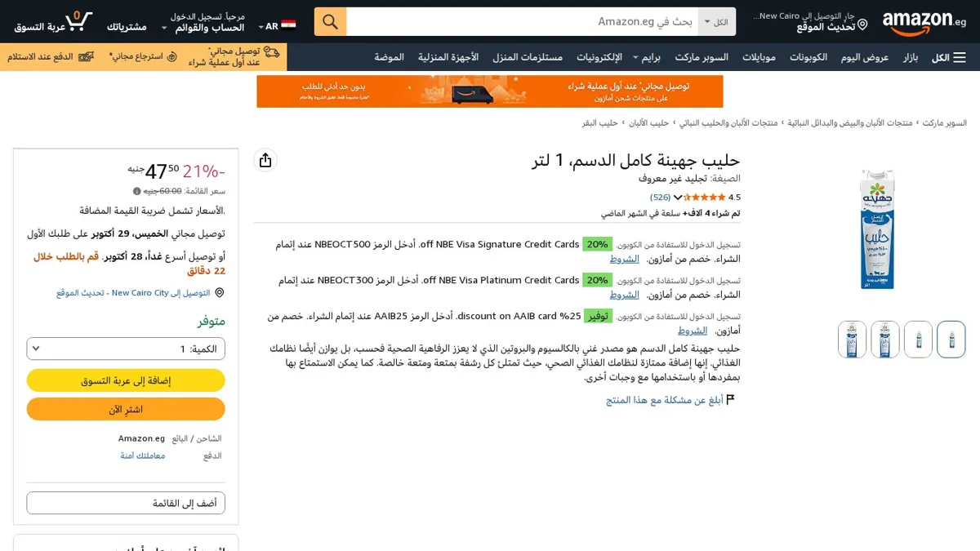Click the share icon beside the product title
The width and height of the screenshot is (980, 551).
(x=265, y=161)
